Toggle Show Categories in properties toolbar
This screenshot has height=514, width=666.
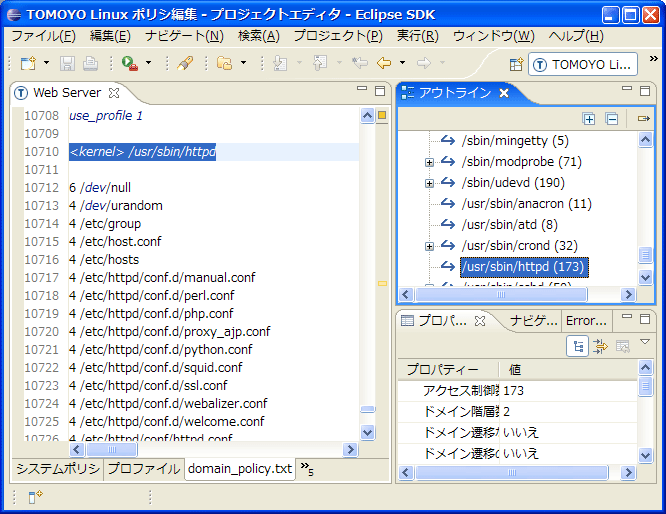[x=577, y=346]
